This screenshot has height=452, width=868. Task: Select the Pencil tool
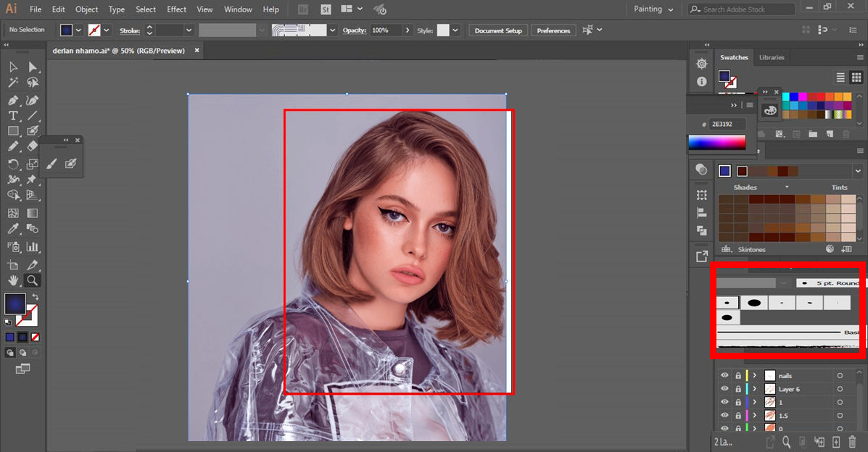point(13,146)
